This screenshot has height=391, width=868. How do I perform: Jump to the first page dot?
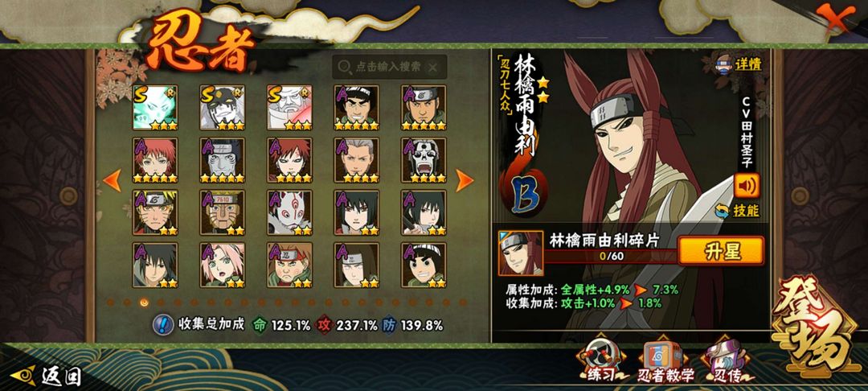(110, 303)
